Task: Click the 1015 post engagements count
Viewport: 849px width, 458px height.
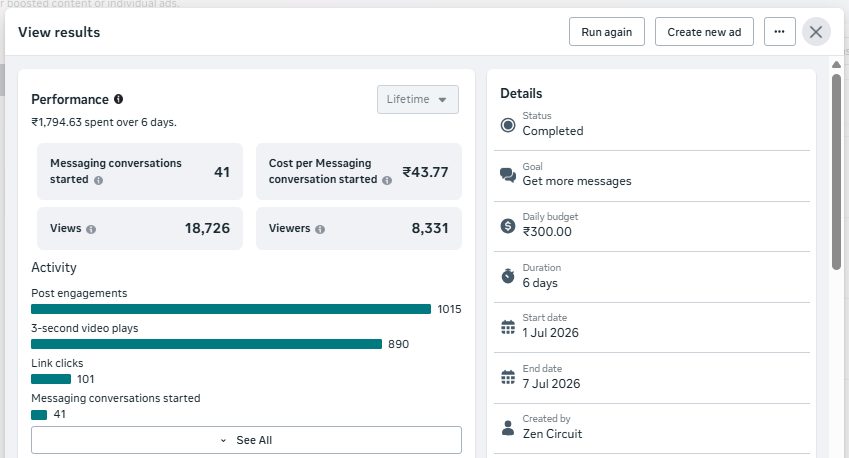Action: tap(449, 309)
